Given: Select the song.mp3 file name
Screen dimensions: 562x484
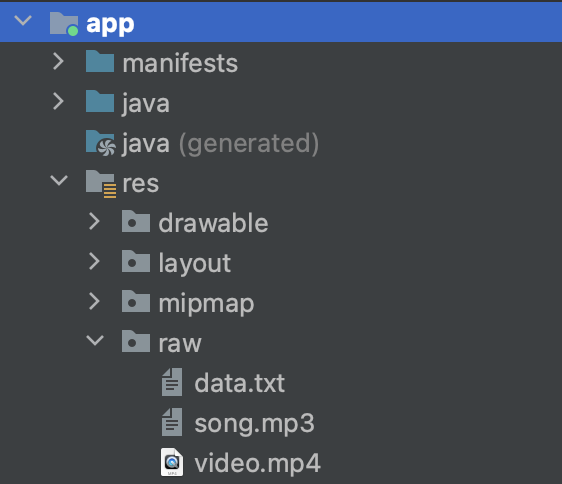Looking at the screenshot, I should coord(254,424).
